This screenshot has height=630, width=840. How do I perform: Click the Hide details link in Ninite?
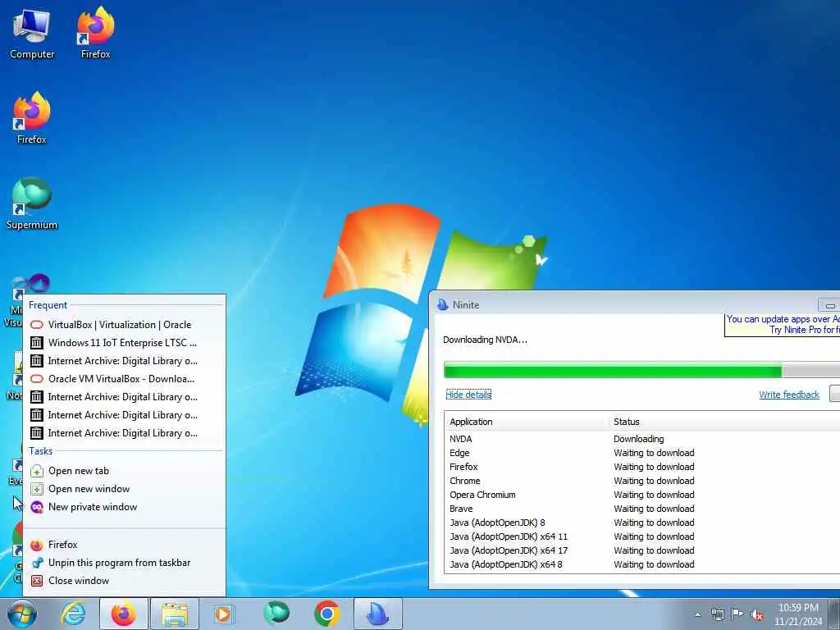click(x=468, y=395)
